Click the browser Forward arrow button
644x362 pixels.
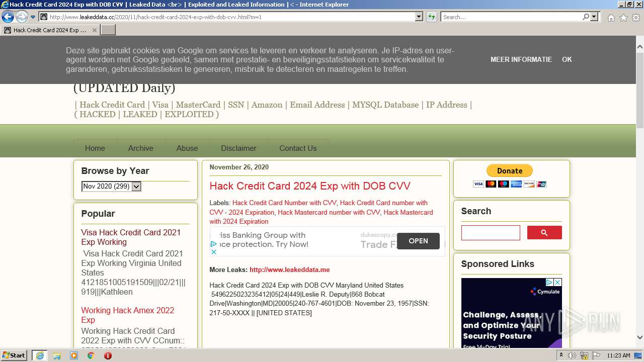pos(22,17)
